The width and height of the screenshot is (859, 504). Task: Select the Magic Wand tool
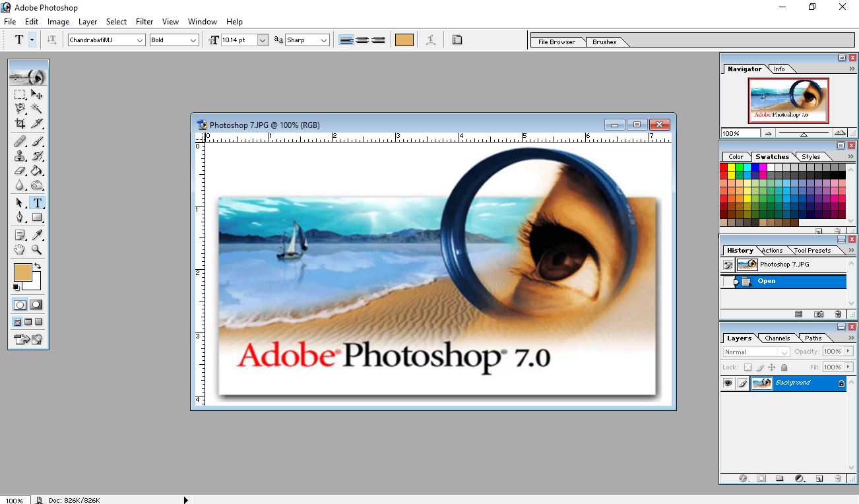pyautogui.click(x=37, y=109)
